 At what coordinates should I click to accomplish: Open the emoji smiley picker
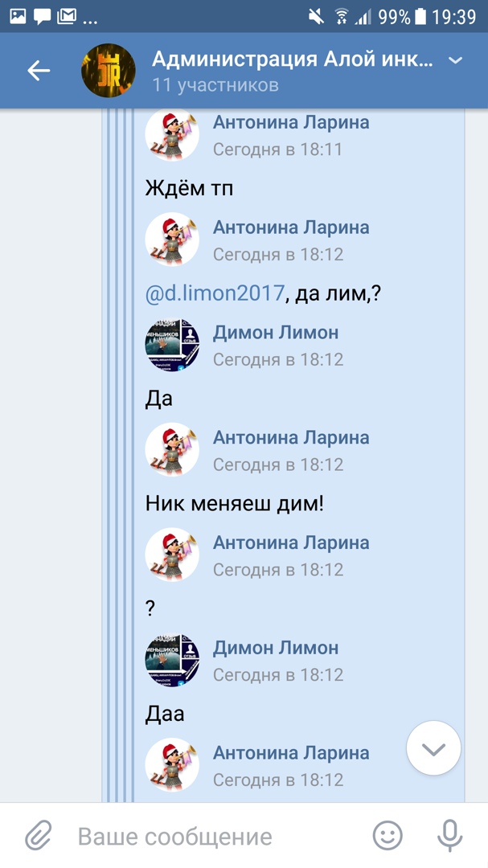click(x=388, y=835)
